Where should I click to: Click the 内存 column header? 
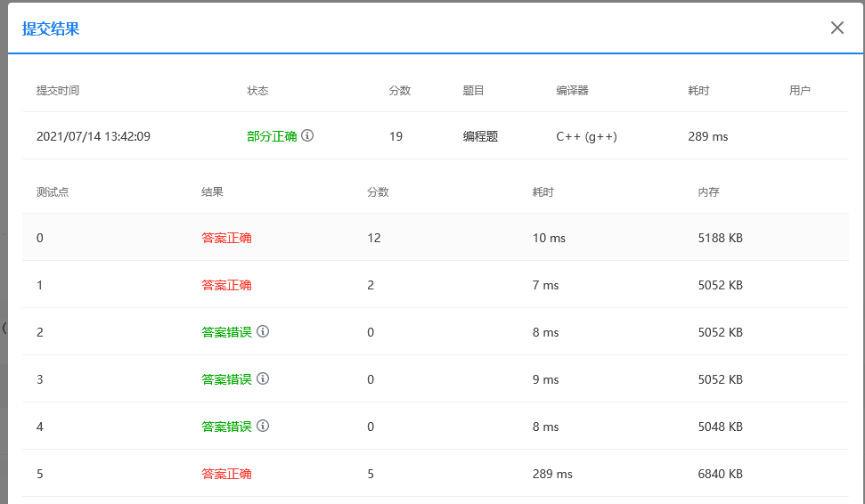tap(709, 192)
